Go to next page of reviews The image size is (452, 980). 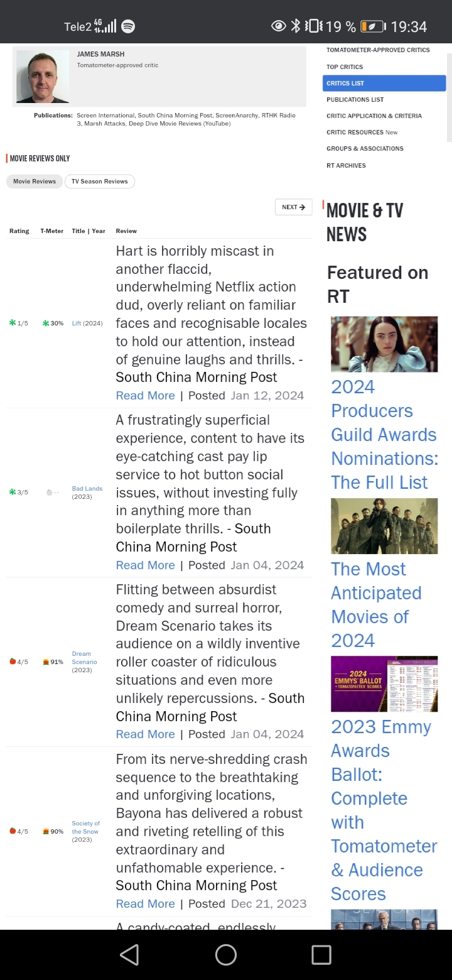click(293, 207)
